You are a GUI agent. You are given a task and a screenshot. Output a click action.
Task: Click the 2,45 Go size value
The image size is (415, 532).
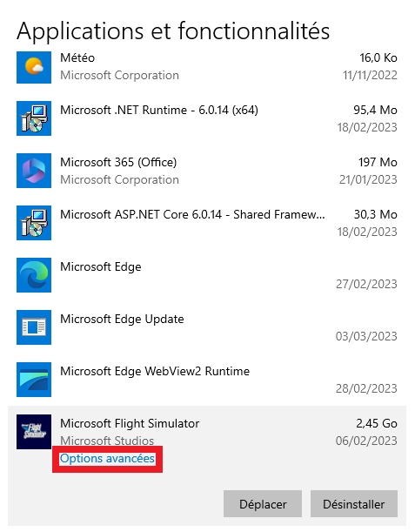pyautogui.click(x=377, y=423)
